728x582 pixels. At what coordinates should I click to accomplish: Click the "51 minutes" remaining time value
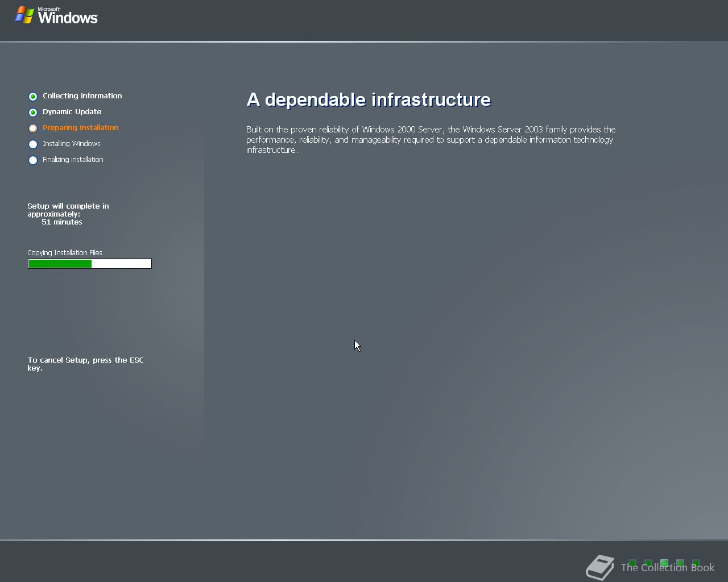click(62, 222)
